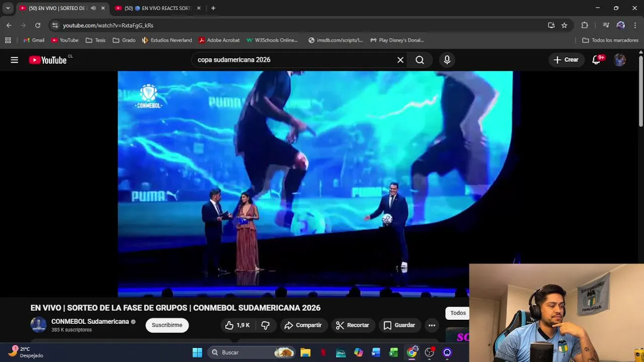Subscribe with the Suscribirme button
Image resolution: width=644 pixels, height=362 pixels.
pyautogui.click(x=167, y=325)
